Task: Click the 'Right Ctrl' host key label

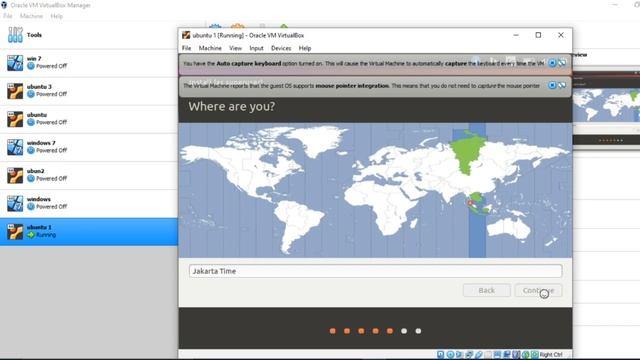Action: coord(551,355)
